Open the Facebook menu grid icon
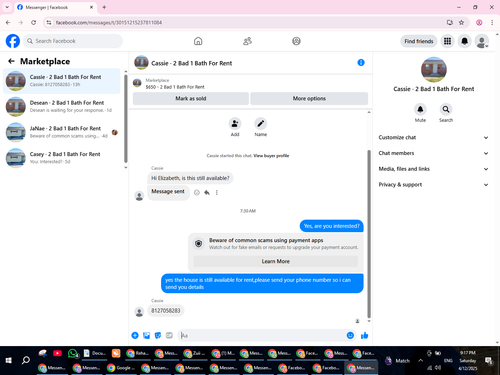The width and height of the screenshot is (500, 375). click(447, 41)
